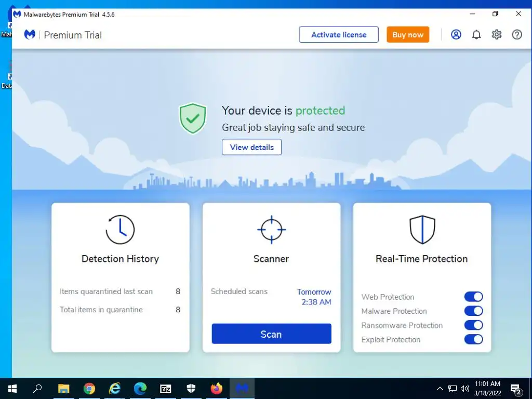Click Exploit Protection label text
The width and height of the screenshot is (532, 399).
pos(391,340)
